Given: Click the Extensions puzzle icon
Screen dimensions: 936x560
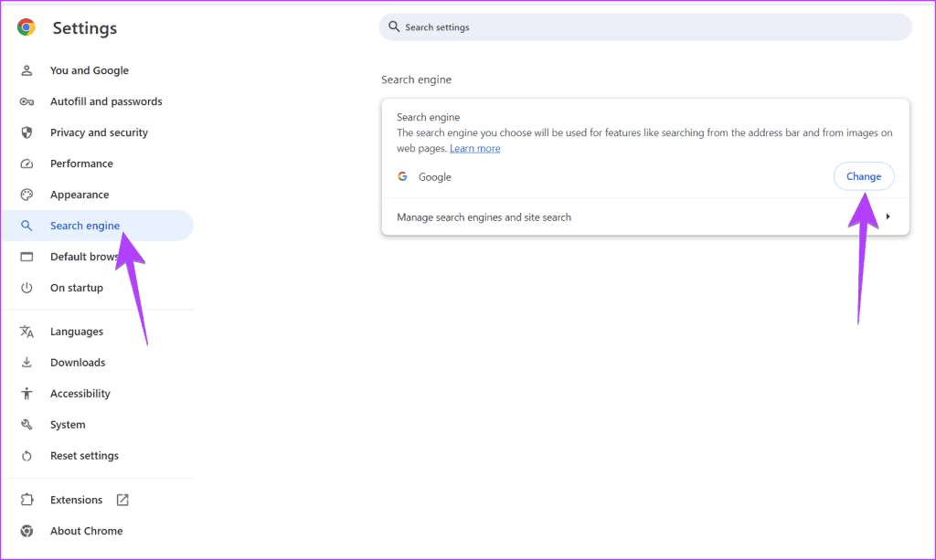Looking at the screenshot, I should click(x=27, y=500).
